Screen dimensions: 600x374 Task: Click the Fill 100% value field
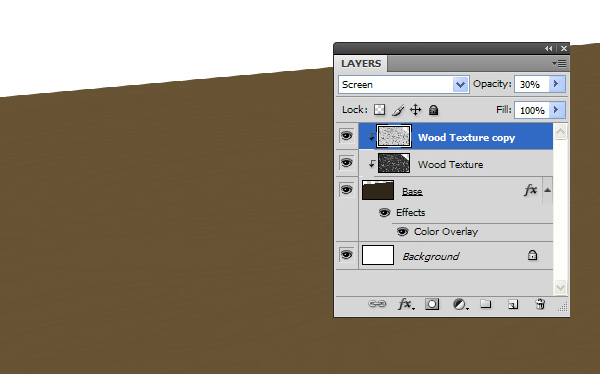[532, 111]
